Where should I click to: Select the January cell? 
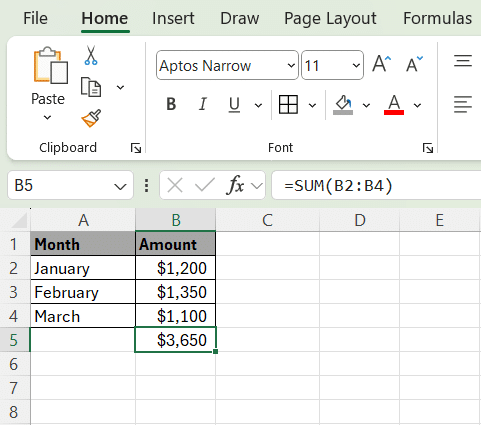click(x=83, y=268)
